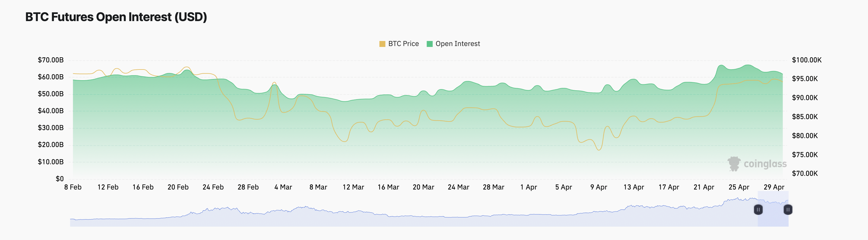Screen dimensions: 868x240
Task: Toggle the Open Interest series label
Action: [x=457, y=44]
